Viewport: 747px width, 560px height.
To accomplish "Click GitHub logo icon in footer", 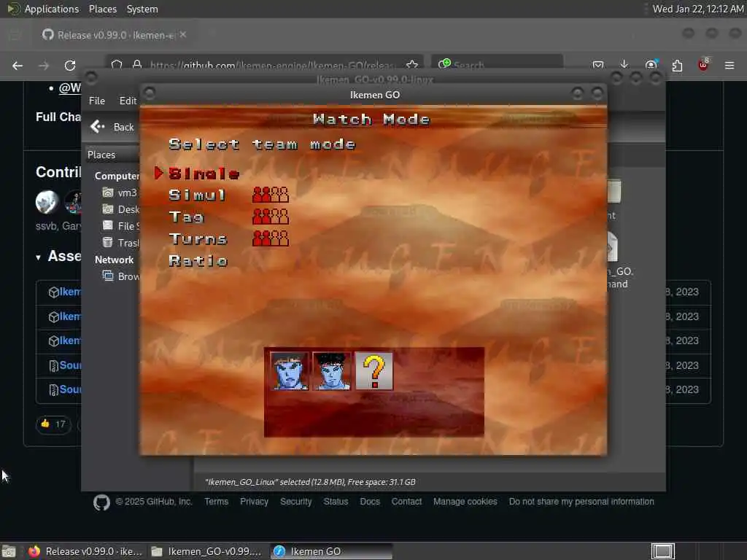I will tap(101, 502).
